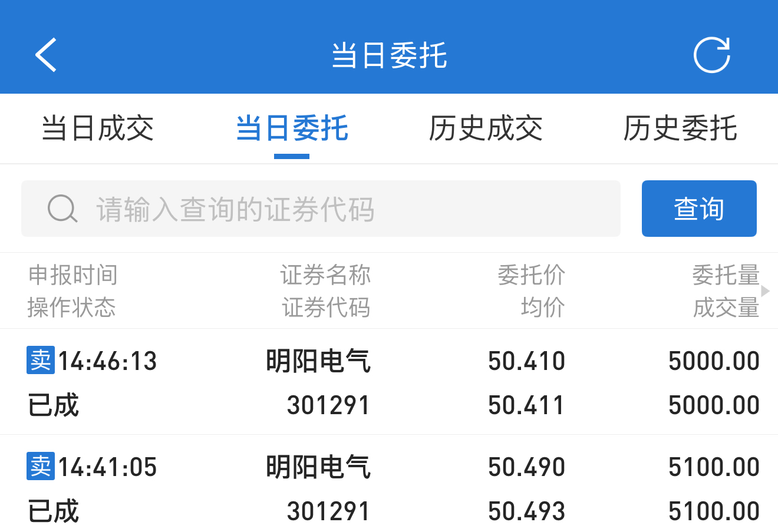Click 明阳电气 in the 14:41:05 row
The height and width of the screenshot is (532, 778).
click(318, 467)
